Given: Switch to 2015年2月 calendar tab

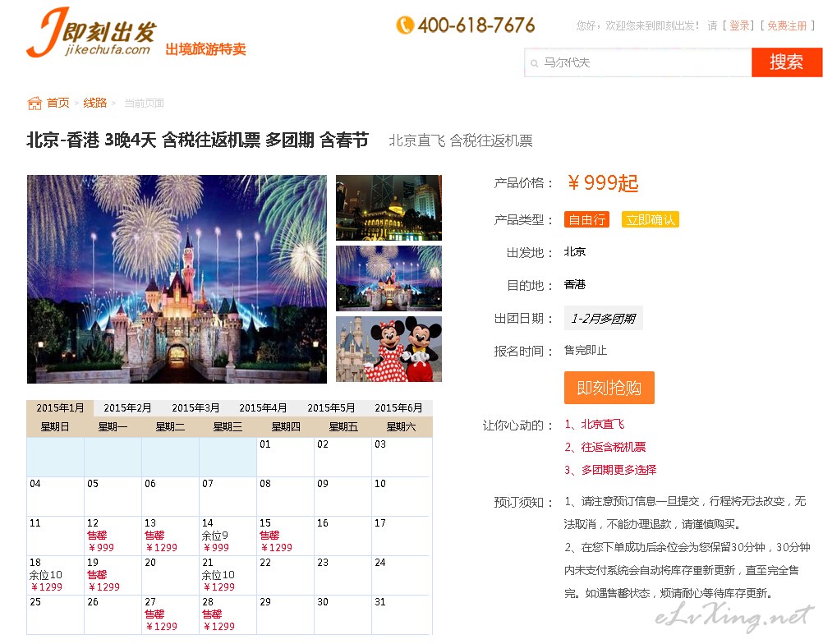Looking at the screenshot, I should [127, 407].
